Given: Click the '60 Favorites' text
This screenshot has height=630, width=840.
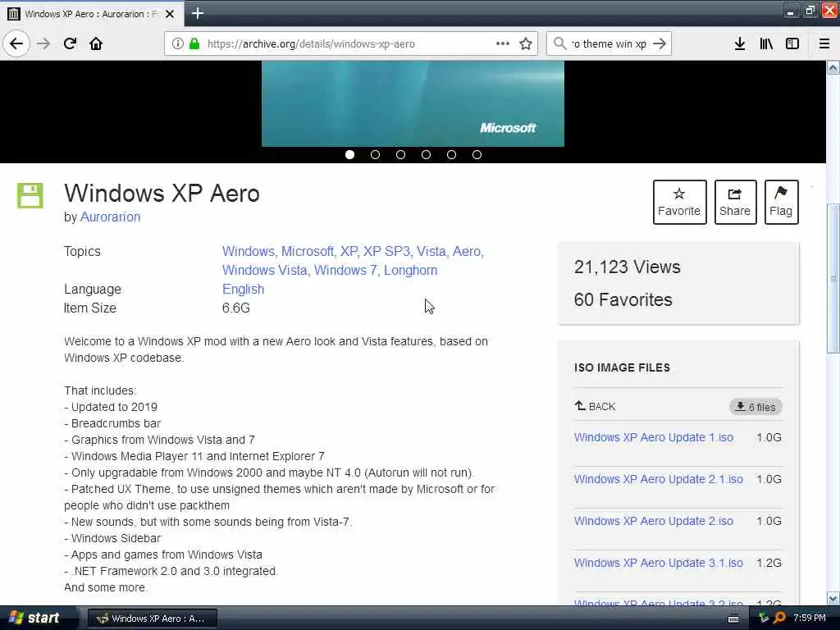Looking at the screenshot, I should [x=623, y=299].
